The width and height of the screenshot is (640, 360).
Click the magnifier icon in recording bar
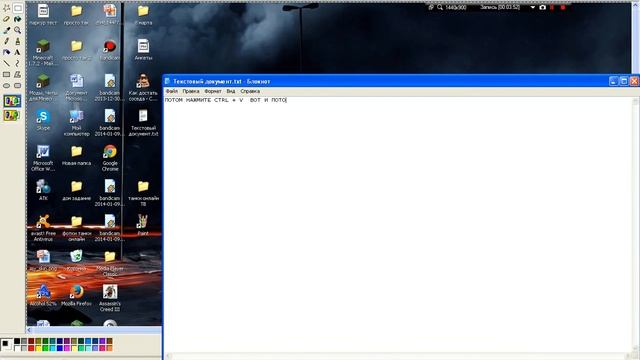(440, 7)
